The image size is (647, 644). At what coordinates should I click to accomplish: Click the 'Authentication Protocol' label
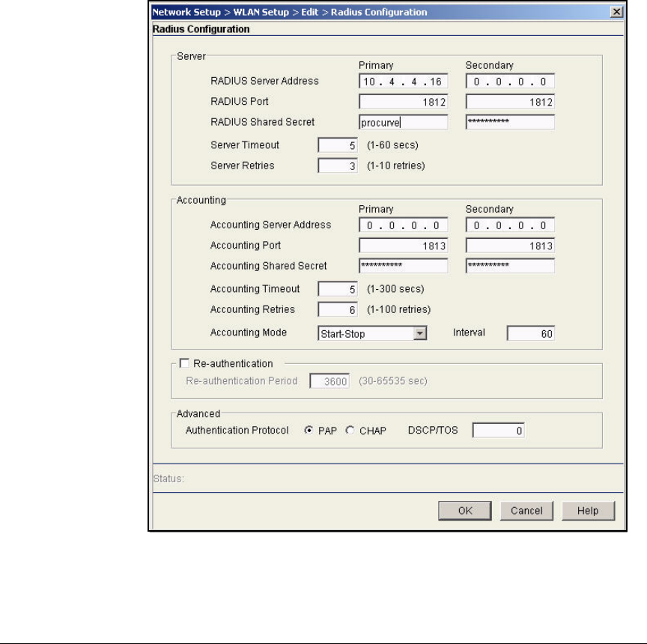tap(237, 431)
